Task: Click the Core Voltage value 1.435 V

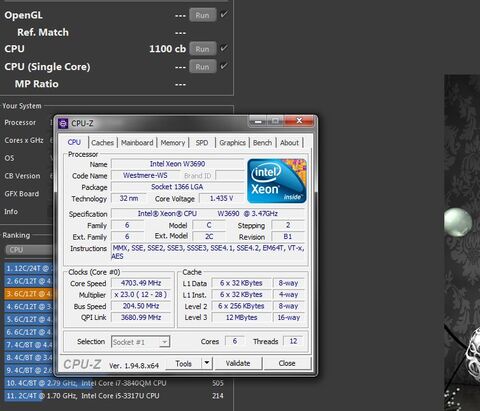Action: (x=221, y=198)
